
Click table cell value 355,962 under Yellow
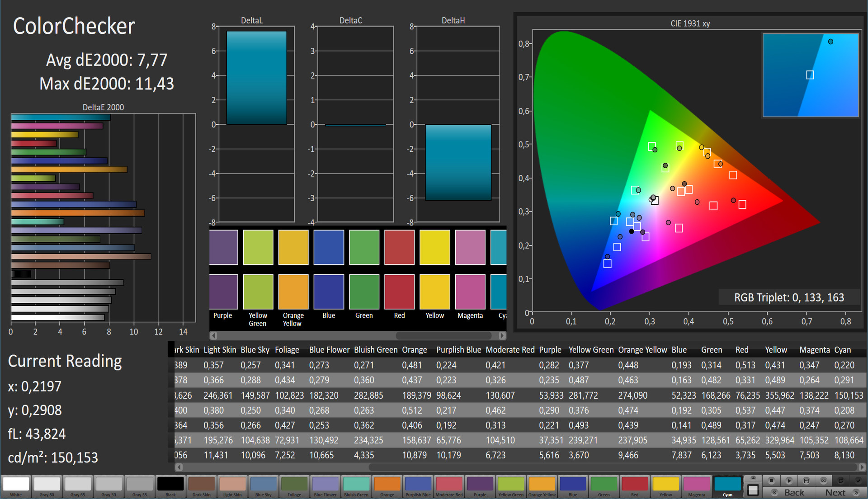click(x=779, y=395)
